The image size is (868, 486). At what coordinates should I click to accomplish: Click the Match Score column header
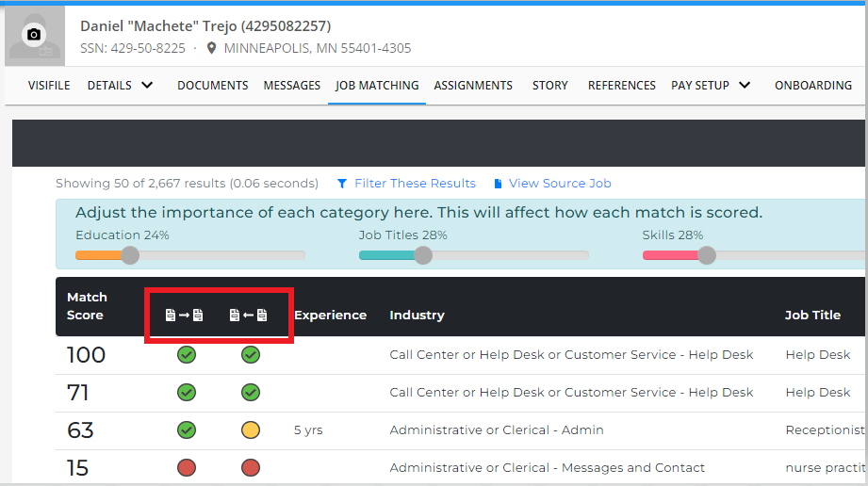coord(87,306)
